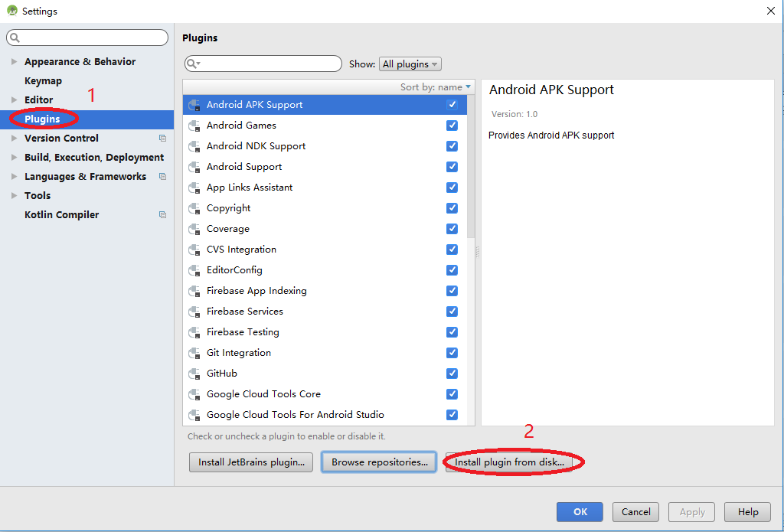Click the GitHub plugin icon
Viewport: 784px width, 532px height.
(x=194, y=374)
